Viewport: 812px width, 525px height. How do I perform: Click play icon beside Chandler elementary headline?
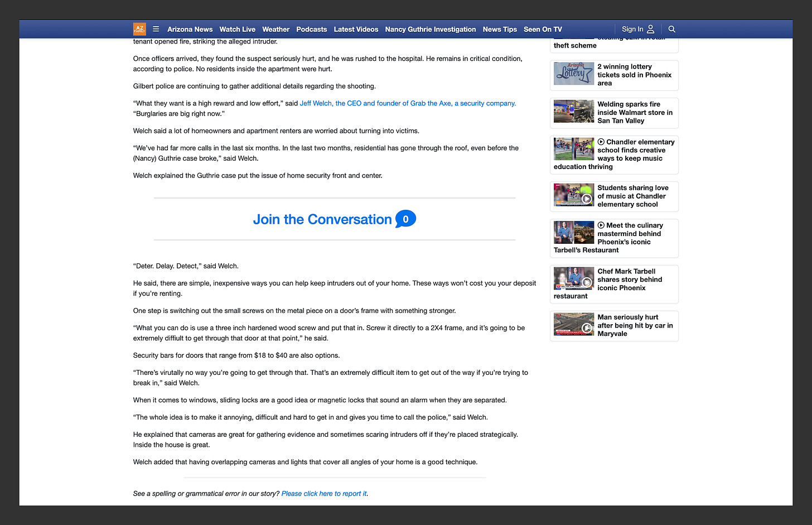[601, 142]
